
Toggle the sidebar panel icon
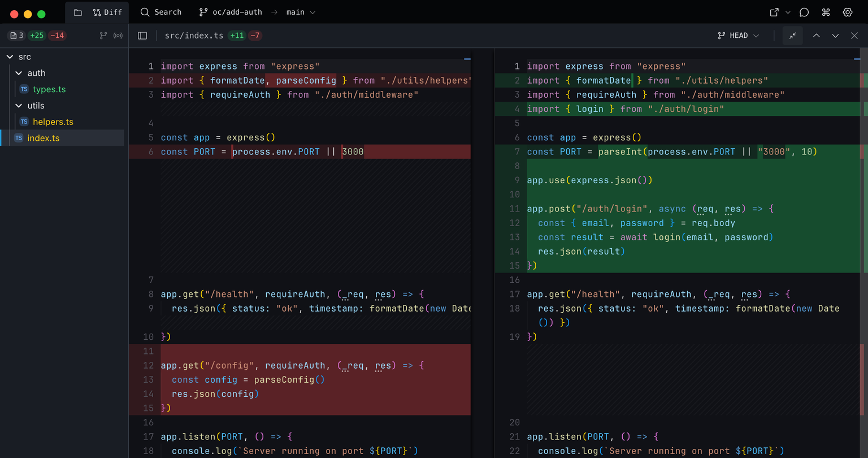pyautogui.click(x=142, y=36)
